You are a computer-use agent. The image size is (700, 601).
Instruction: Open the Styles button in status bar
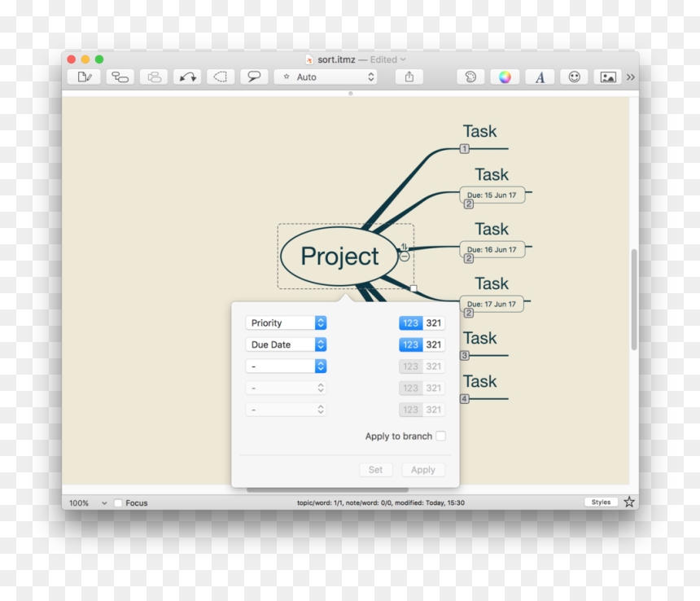tap(601, 502)
